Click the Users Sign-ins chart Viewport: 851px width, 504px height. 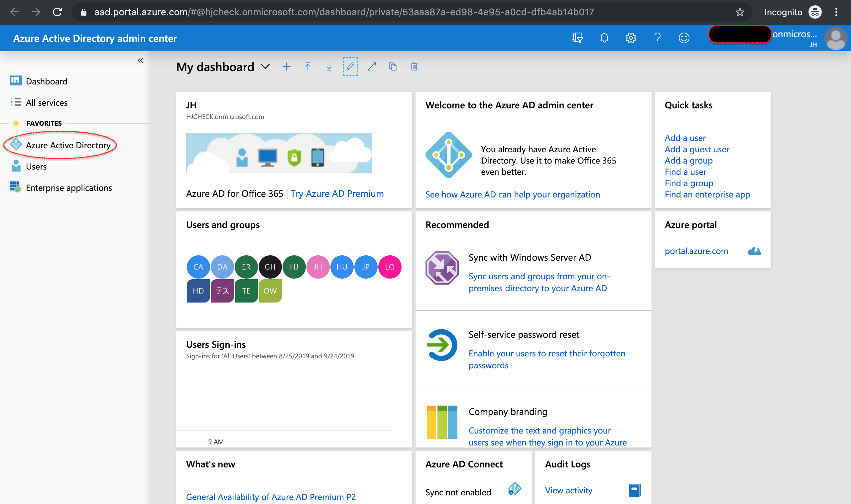click(x=284, y=401)
